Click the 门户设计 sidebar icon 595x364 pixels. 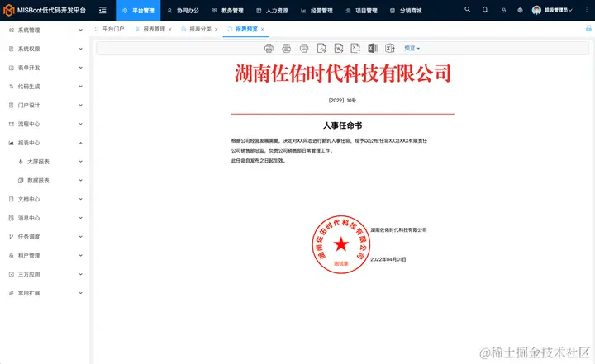(12, 105)
